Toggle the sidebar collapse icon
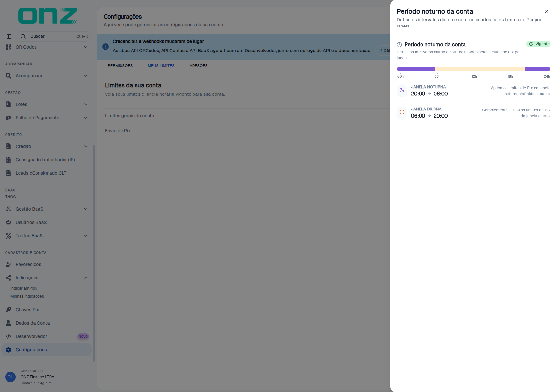557x392 pixels. click(9, 36)
